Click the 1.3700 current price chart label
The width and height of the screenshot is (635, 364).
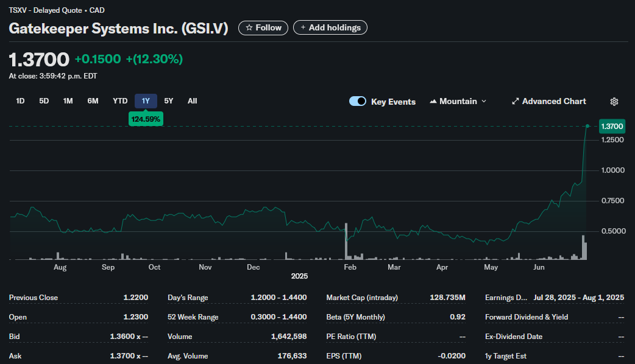click(612, 126)
